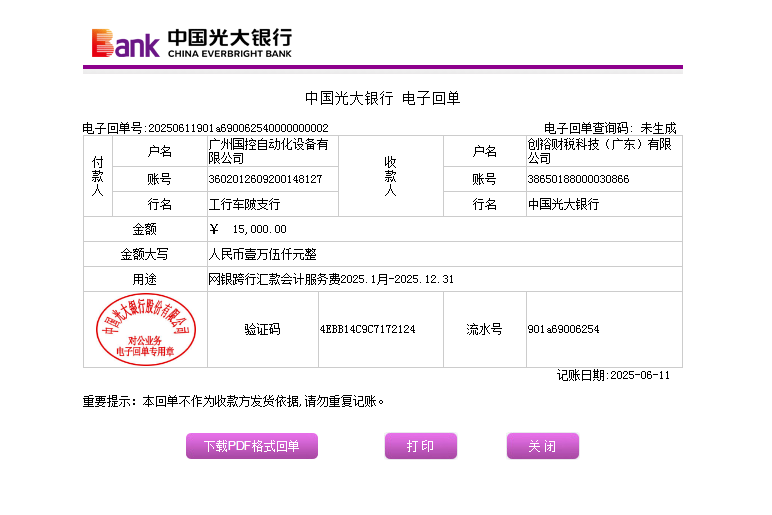The height and width of the screenshot is (515, 772).
Task: Click the red 电子回单专用章 seal stamp
Action: tap(146, 329)
